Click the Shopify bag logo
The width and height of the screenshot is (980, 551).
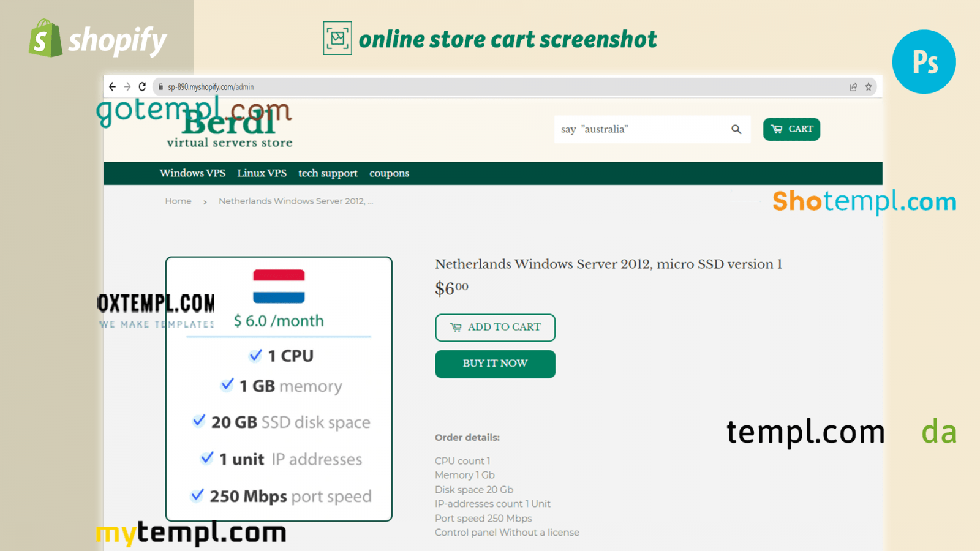tap(45, 39)
